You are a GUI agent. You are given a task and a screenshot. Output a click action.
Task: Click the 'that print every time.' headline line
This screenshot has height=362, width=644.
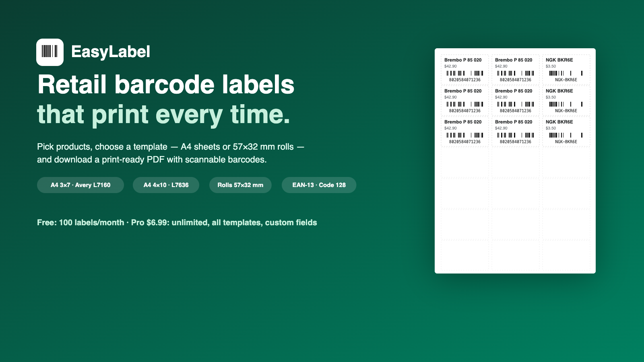pyautogui.click(x=163, y=115)
